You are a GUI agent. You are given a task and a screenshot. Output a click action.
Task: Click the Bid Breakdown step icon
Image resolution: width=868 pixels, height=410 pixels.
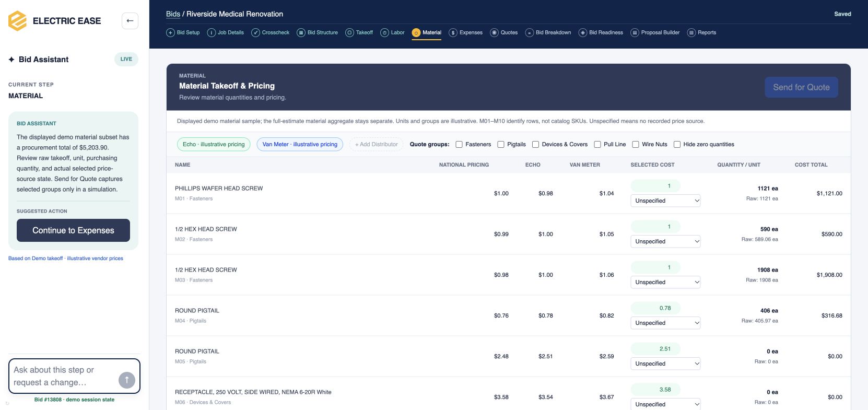pos(529,32)
